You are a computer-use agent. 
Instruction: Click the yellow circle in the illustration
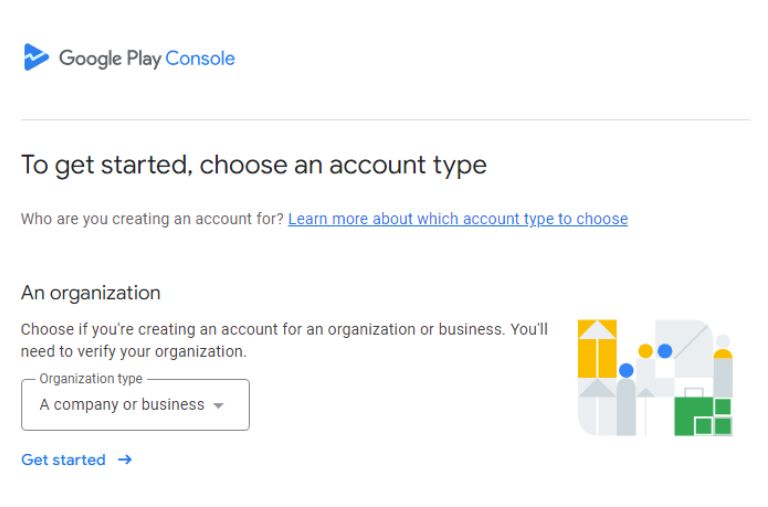[646, 351]
